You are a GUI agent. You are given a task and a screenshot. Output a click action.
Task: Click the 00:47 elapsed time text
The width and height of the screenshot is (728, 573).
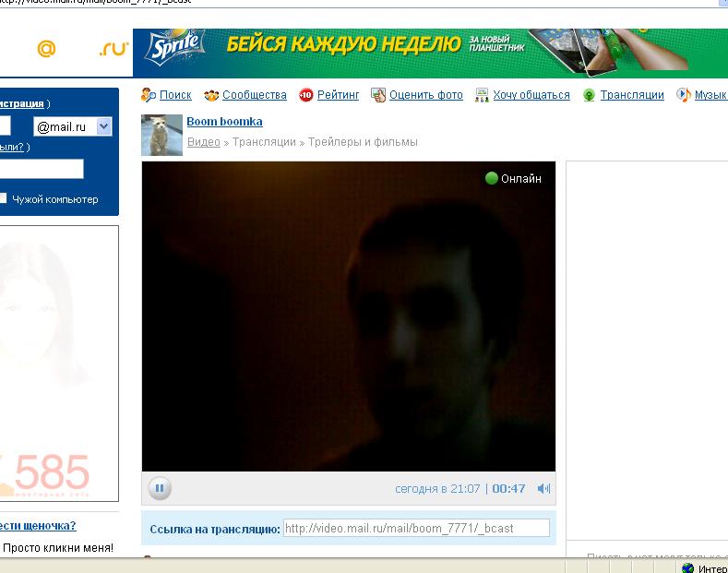coord(508,488)
